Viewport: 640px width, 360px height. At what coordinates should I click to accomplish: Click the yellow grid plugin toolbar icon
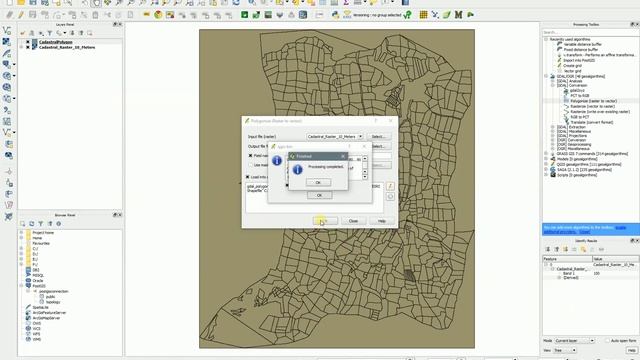click(423, 15)
